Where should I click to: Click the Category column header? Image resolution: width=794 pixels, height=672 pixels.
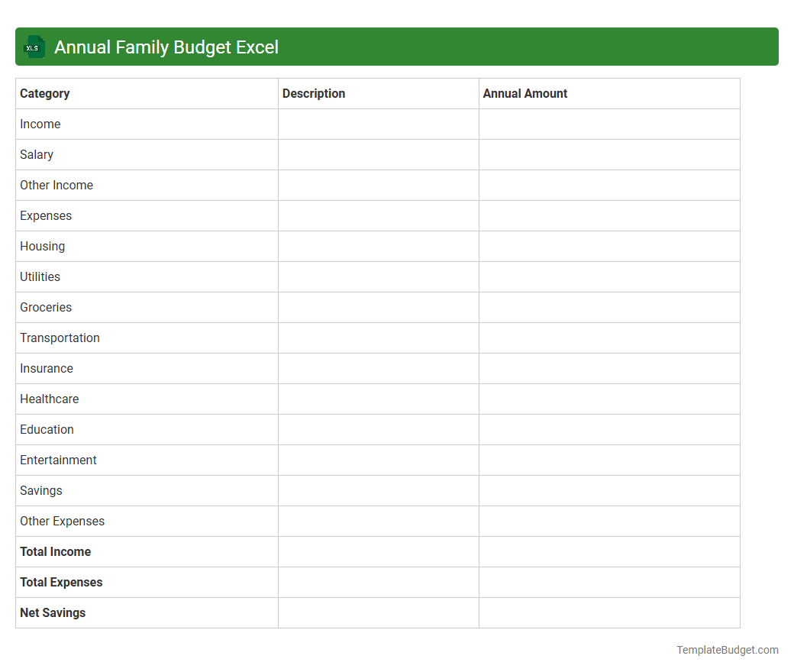click(44, 93)
